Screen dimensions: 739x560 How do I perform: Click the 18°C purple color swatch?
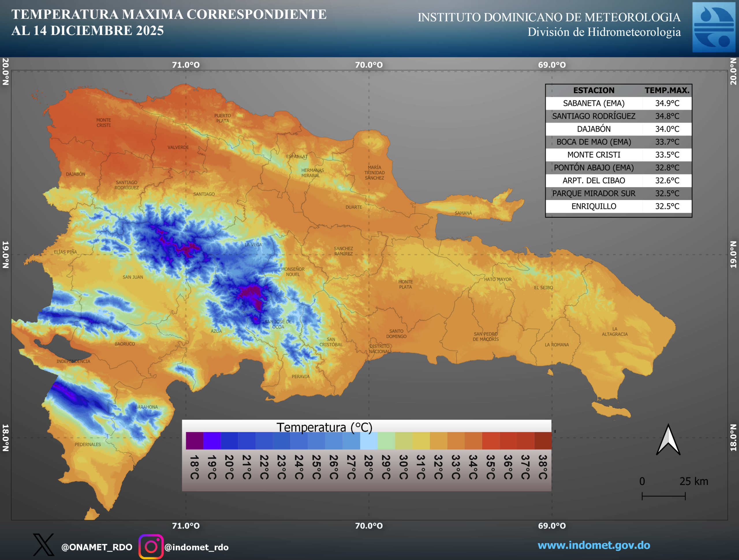195,441
